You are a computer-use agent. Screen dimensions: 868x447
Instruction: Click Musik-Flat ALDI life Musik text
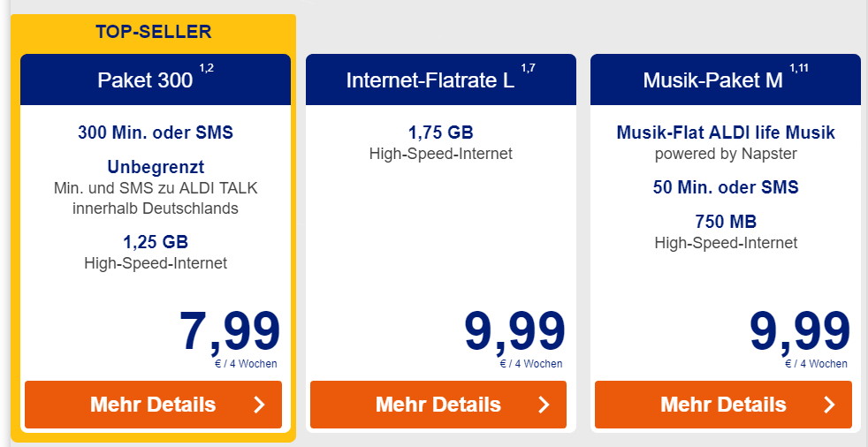click(x=726, y=133)
